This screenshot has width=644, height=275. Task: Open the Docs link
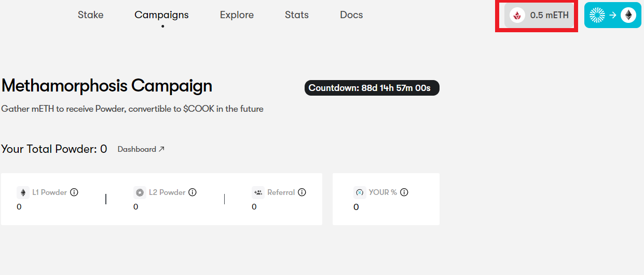tap(351, 15)
